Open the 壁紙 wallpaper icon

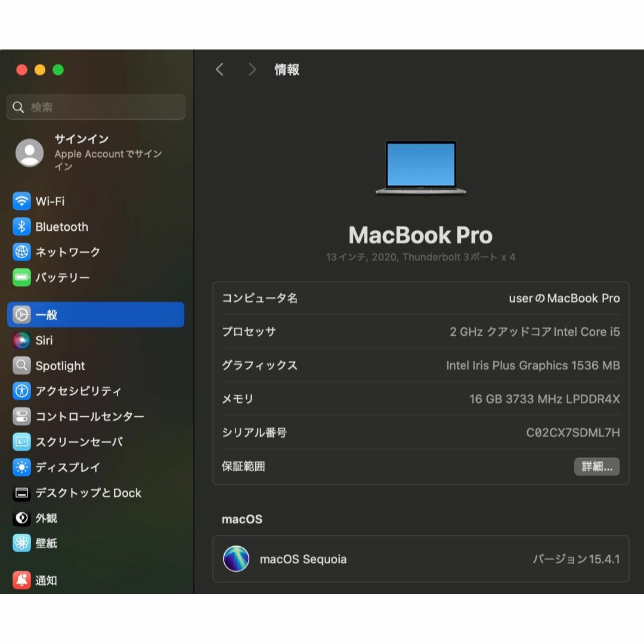[21, 543]
